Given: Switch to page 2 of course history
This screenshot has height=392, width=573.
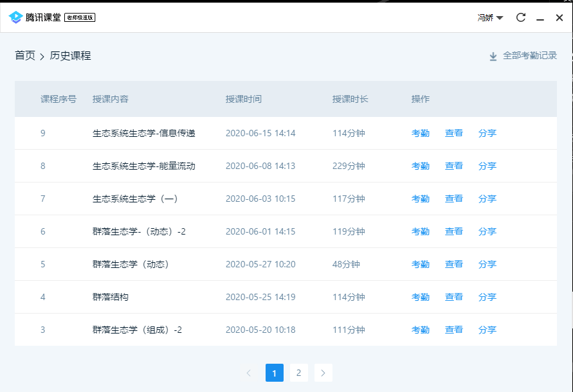Looking at the screenshot, I should 298,373.
